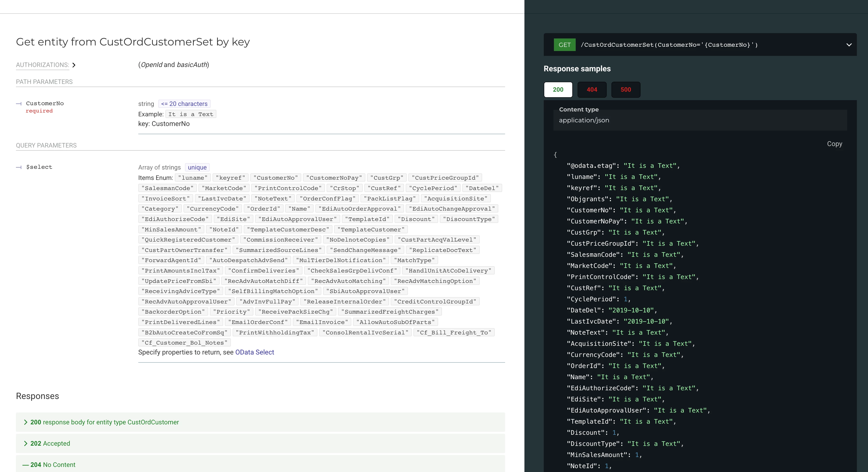Click the "BackorderOption" enum item
Image resolution: width=868 pixels, height=472 pixels.
[173, 312]
